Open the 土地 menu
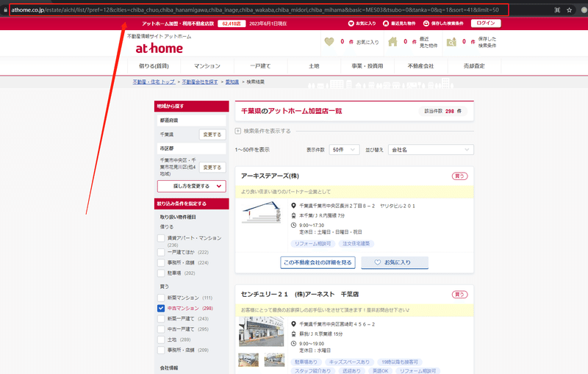Viewport: 588px width, 374px height. click(x=314, y=66)
